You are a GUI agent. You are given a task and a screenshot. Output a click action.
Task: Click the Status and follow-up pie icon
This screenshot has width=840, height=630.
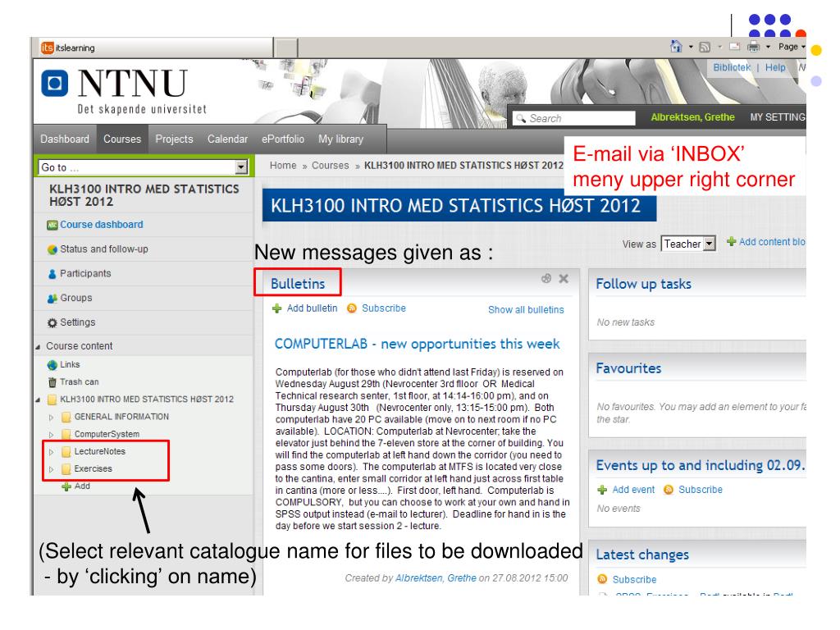(52, 249)
